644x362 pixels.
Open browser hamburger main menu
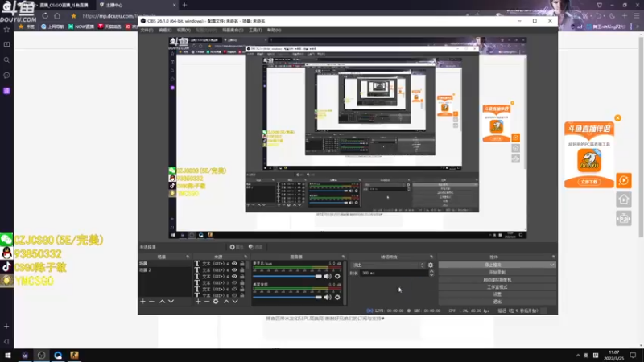[x=637, y=15]
